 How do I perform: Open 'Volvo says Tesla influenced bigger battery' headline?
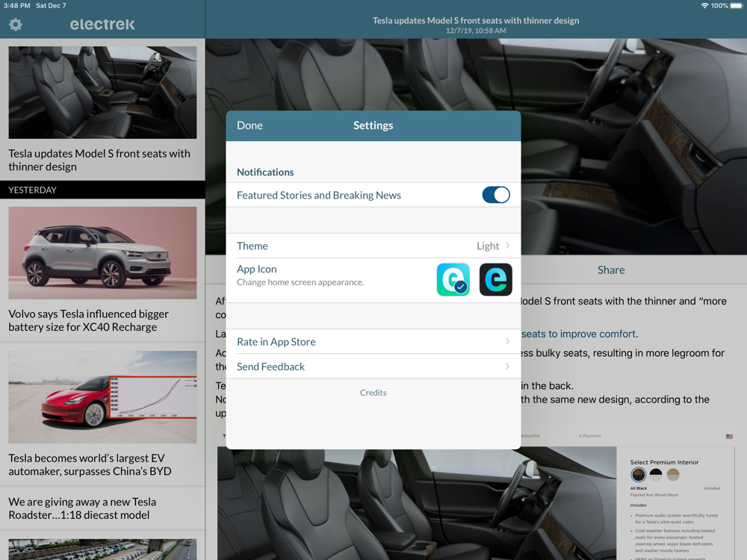[x=89, y=320]
